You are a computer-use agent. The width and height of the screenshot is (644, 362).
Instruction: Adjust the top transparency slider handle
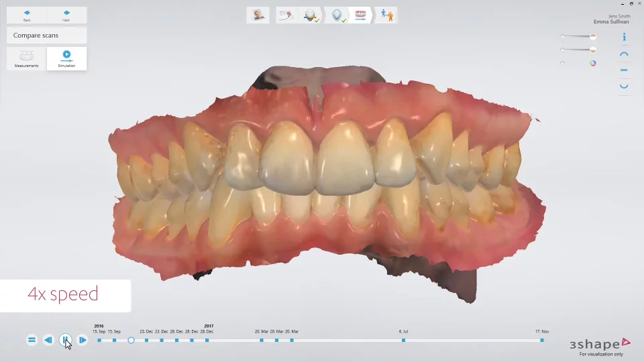click(592, 36)
